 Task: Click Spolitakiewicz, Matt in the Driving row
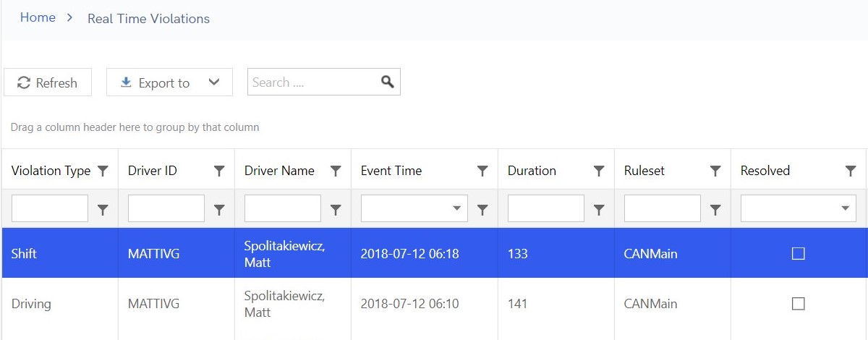[x=285, y=304]
